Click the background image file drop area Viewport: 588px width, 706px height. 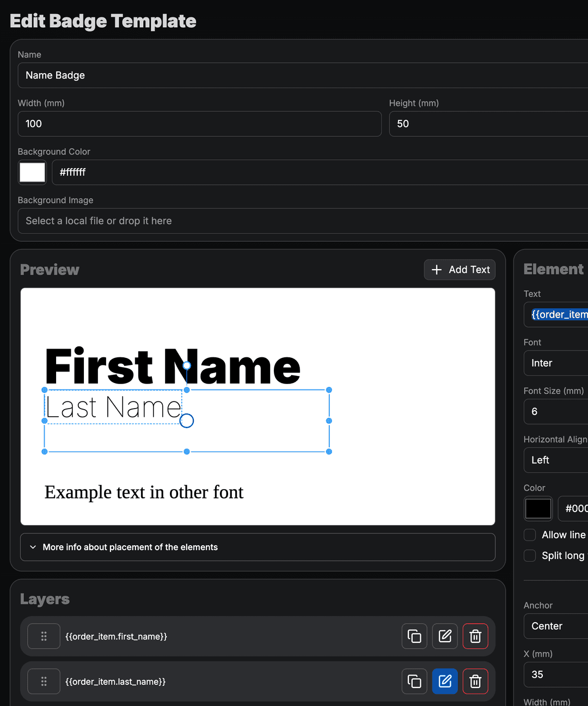[x=303, y=221]
